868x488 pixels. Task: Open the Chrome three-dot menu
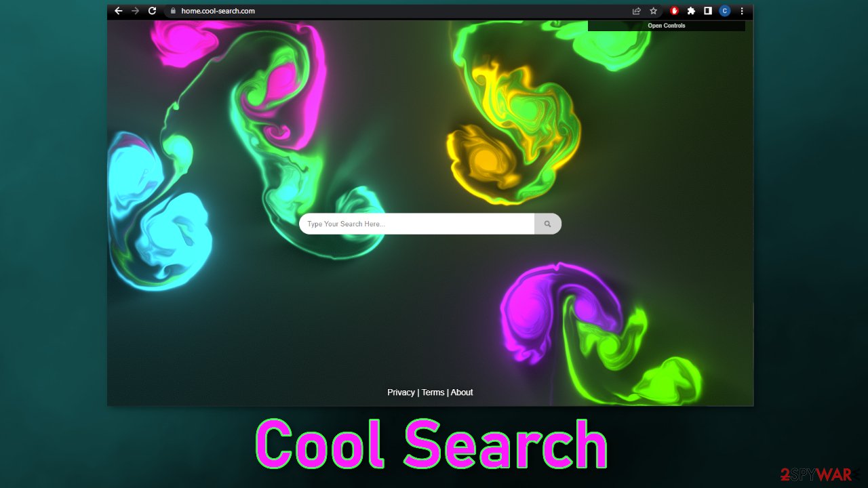[742, 11]
